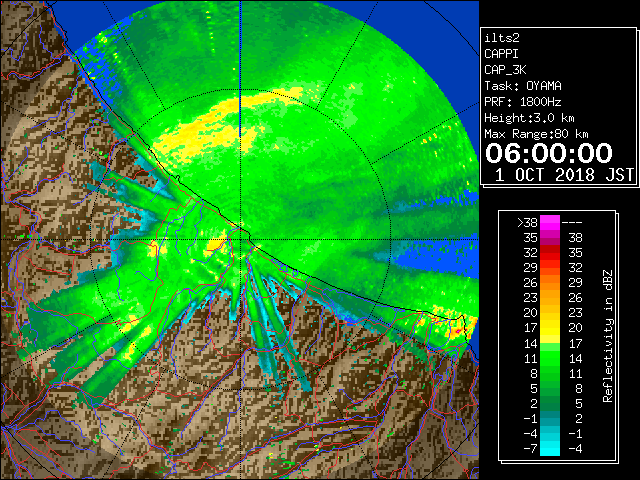Click the radar center crosshair intersection
Image resolution: width=640 pixels, height=480 pixels.
click(241, 240)
